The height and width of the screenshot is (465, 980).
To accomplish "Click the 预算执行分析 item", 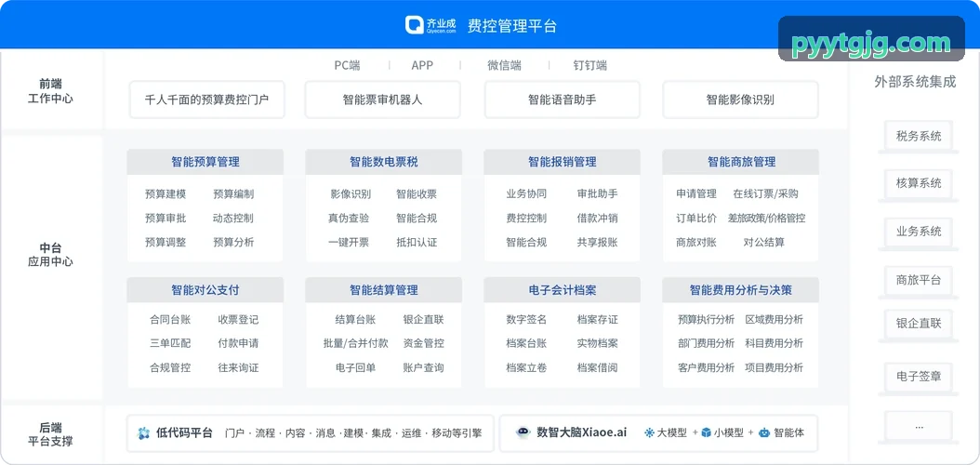I will pos(707,319).
